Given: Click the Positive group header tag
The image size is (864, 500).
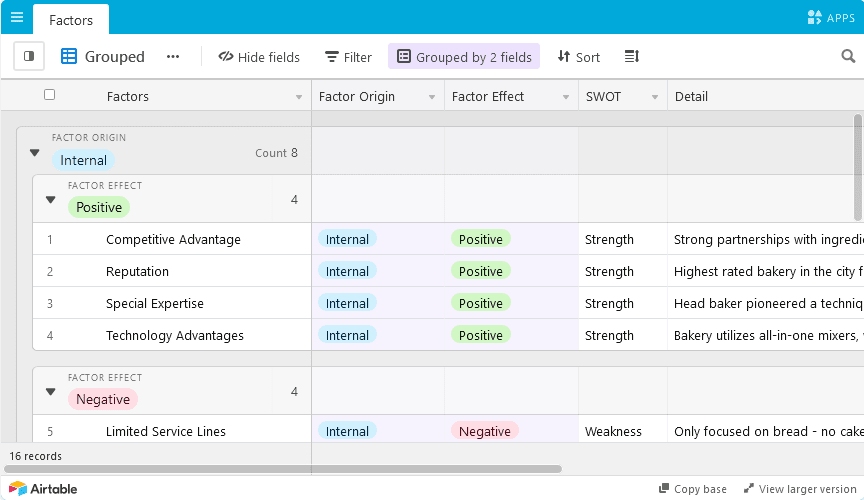Looking at the screenshot, I should tap(99, 207).
